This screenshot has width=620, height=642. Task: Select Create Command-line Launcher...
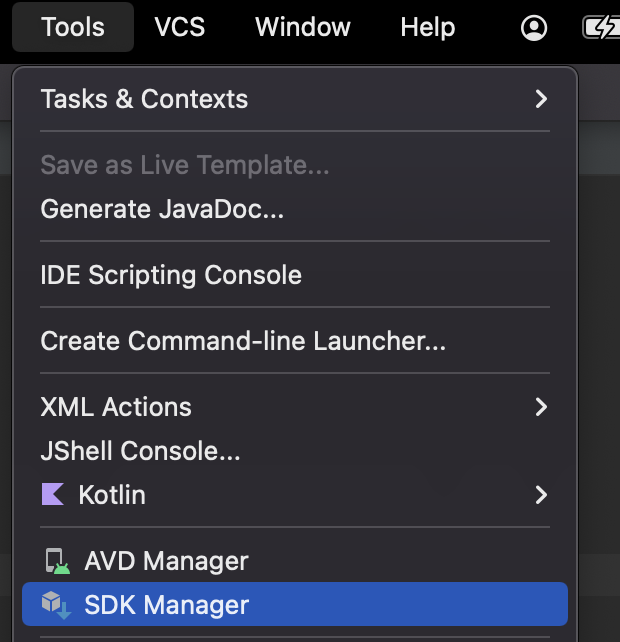click(x=295, y=341)
